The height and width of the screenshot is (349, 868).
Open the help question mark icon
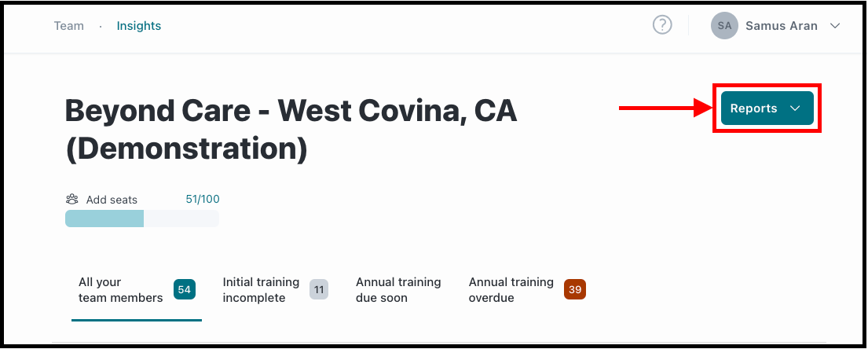coord(662,25)
